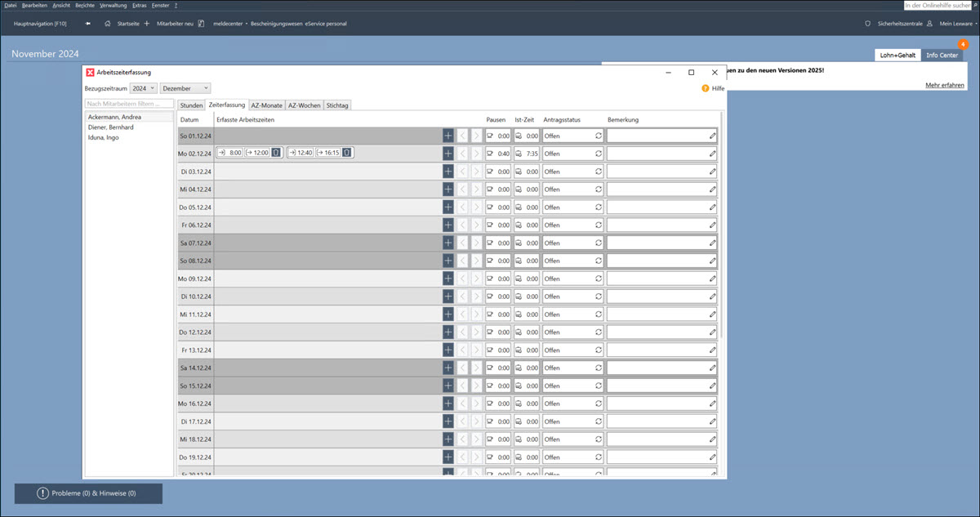Open the Dezember month dropdown
This screenshot has width=980, height=517.
pos(185,88)
